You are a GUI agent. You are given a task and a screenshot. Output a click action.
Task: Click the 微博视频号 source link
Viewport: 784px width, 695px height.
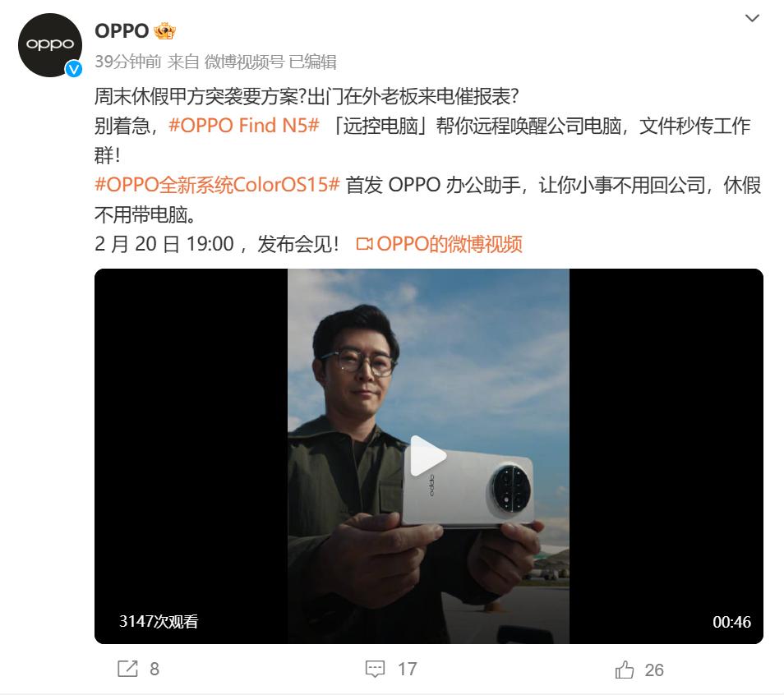[245, 62]
